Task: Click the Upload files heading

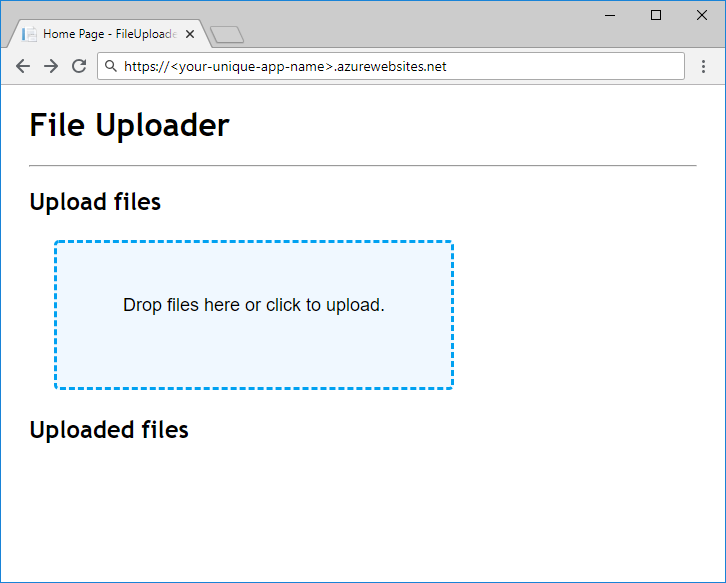Action: [95, 202]
